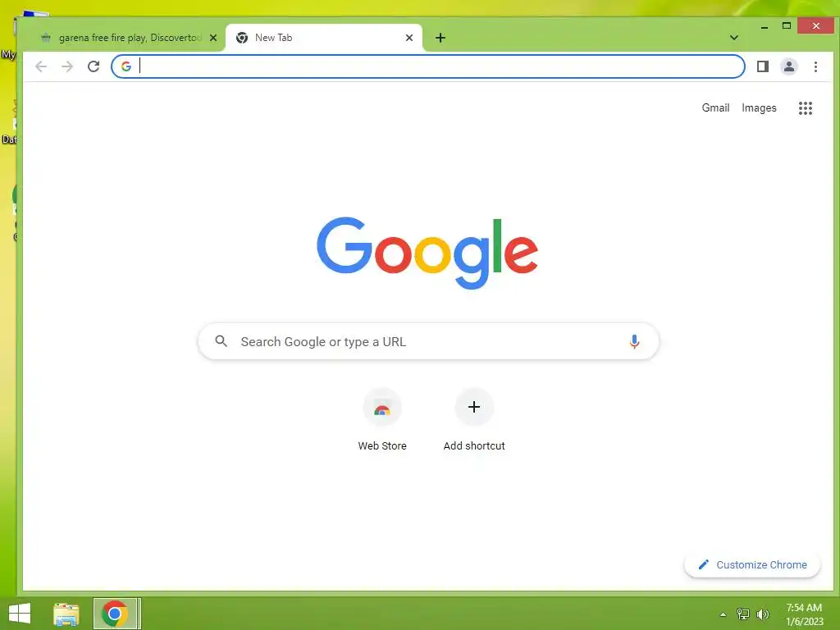Close the New Tab tab
840x630 pixels.
click(409, 38)
